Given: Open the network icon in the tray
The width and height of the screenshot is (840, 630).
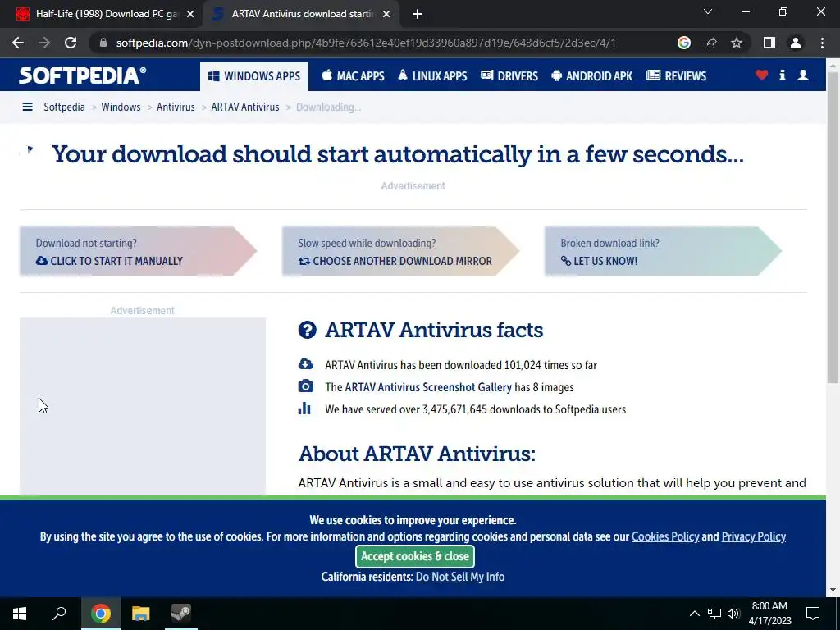Looking at the screenshot, I should pyautogui.click(x=714, y=614).
